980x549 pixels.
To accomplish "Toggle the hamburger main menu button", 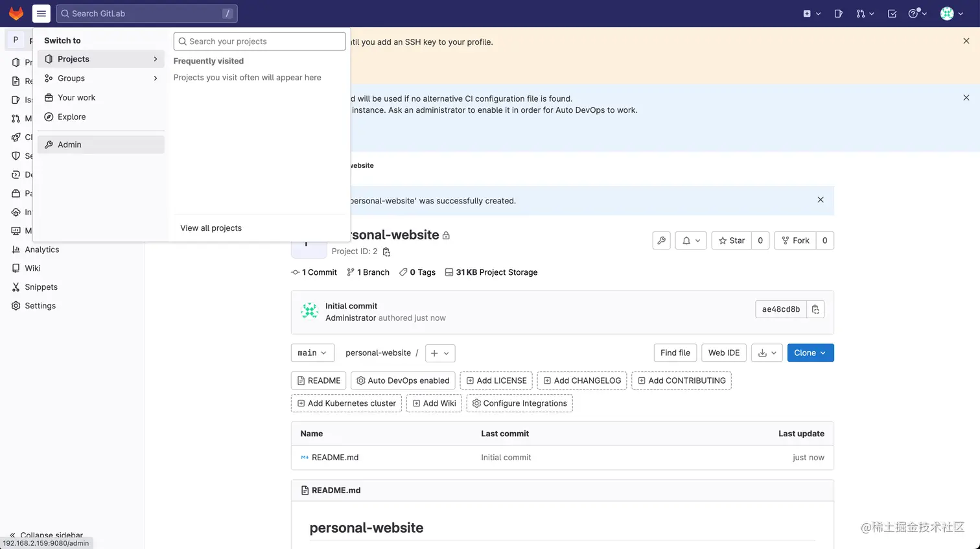I will click(x=41, y=13).
